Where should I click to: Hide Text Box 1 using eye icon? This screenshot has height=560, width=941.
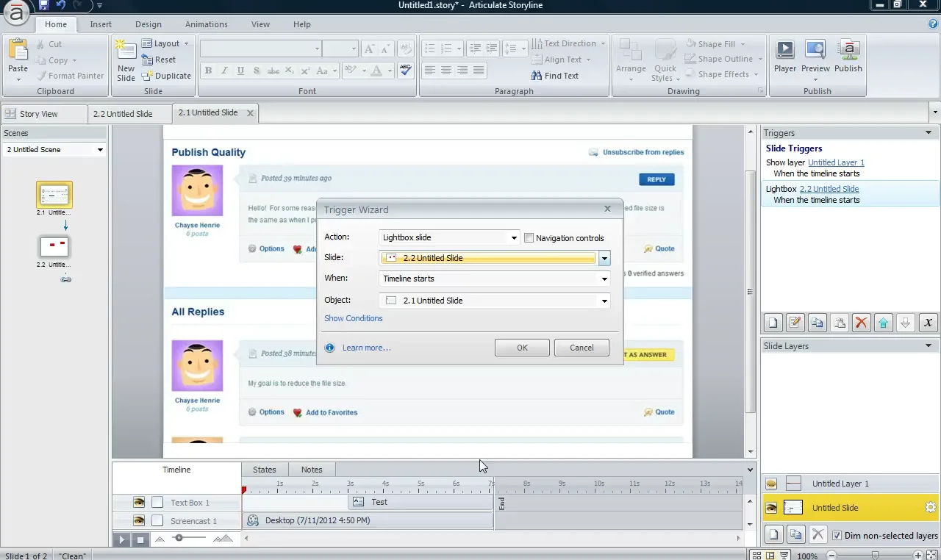pos(138,503)
